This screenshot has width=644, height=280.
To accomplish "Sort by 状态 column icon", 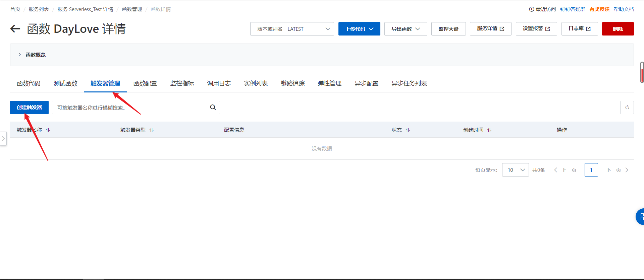I will pos(408,130).
